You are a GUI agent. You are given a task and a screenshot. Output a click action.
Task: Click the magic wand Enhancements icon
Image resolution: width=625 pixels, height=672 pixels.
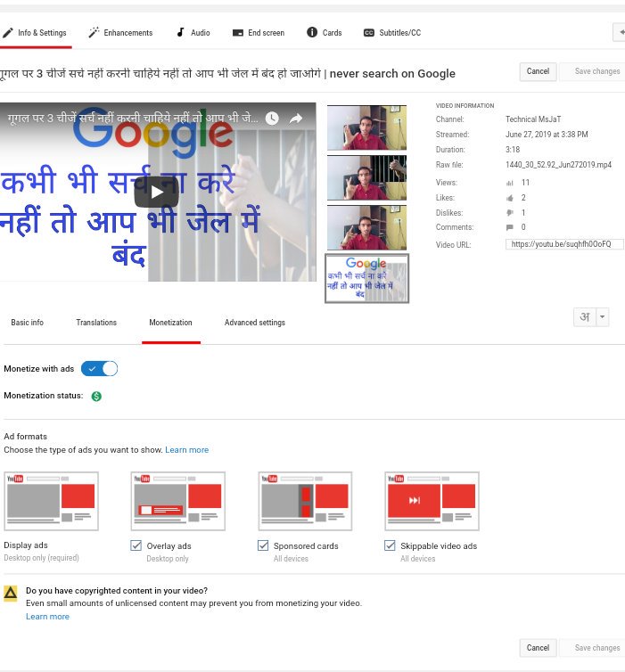[x=94, y=33]
